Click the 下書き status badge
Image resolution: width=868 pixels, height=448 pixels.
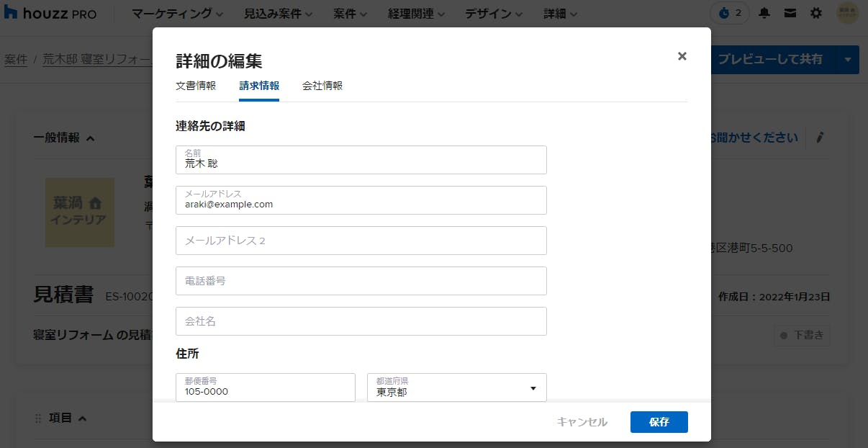(x=803, y=336)
